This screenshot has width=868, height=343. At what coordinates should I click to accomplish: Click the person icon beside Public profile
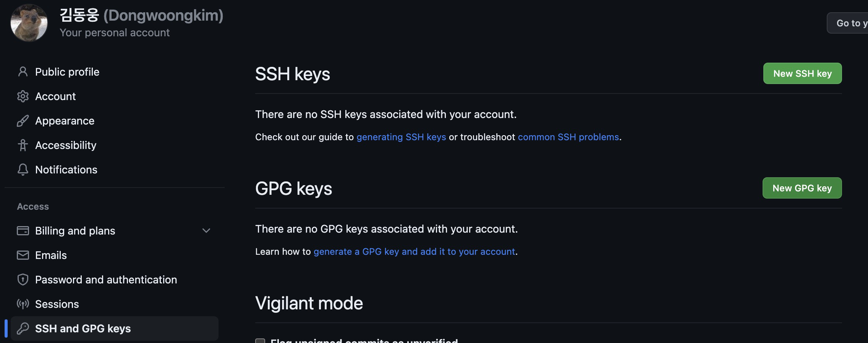(x=23, y=72)
